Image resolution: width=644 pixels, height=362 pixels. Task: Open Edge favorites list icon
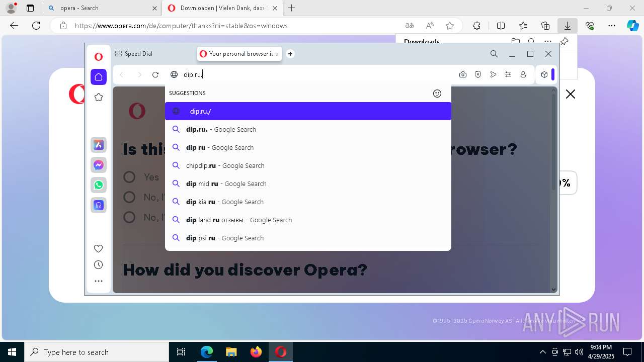pos(523,26)
